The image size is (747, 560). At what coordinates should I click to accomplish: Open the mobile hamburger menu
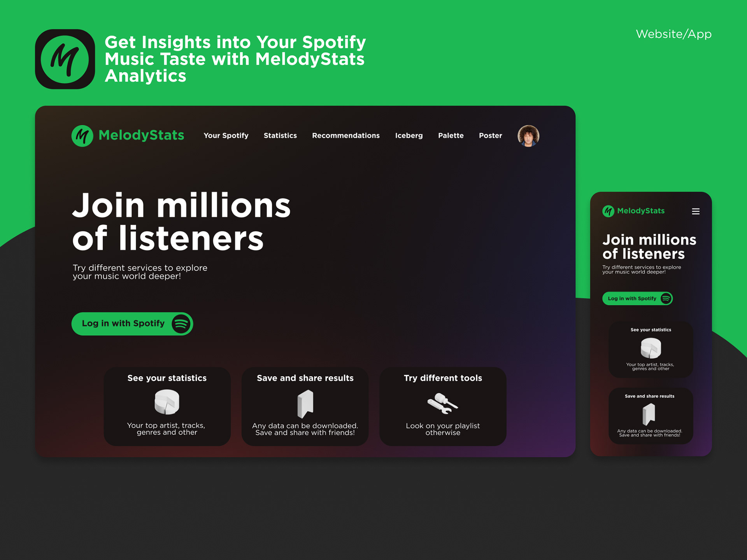(696, 211)
